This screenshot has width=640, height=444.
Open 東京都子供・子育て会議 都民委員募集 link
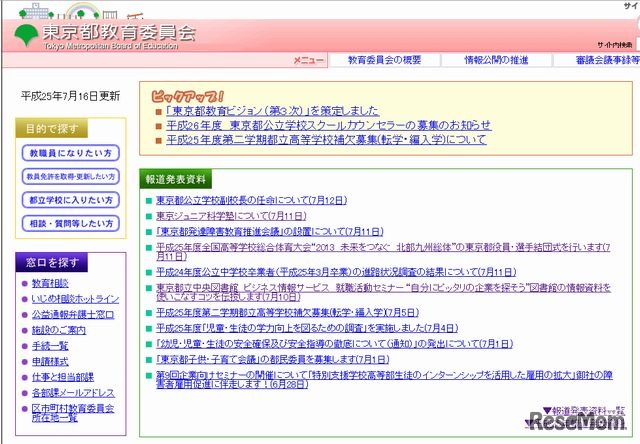[273, 360]
